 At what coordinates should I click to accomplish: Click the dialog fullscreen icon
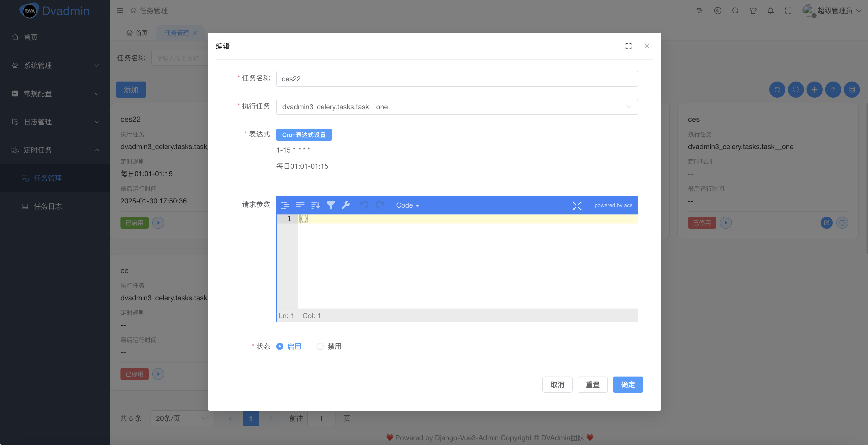pos(628,46)
